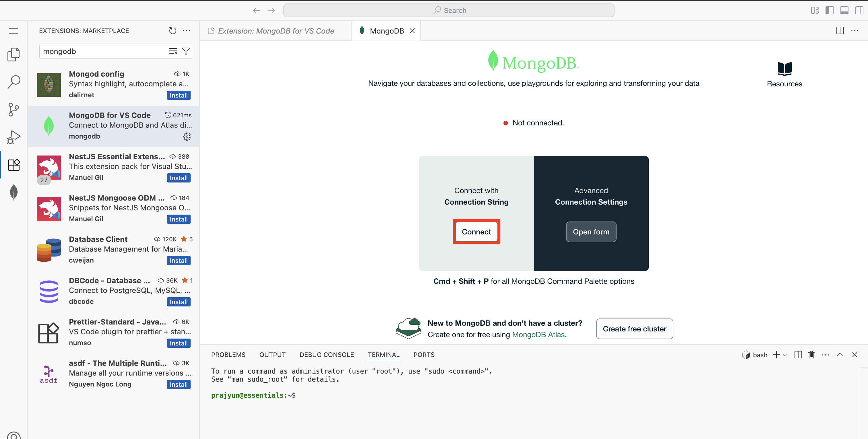Open the terminal launch profile dropdown arrow
The height and width of the screenshot is (439, 868).
coord(785,355)
